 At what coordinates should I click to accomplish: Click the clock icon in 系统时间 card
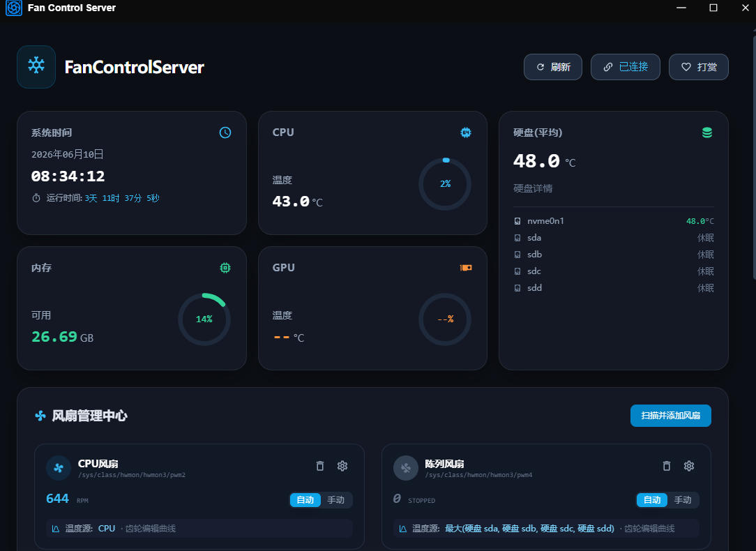click(x=225, y=133)
